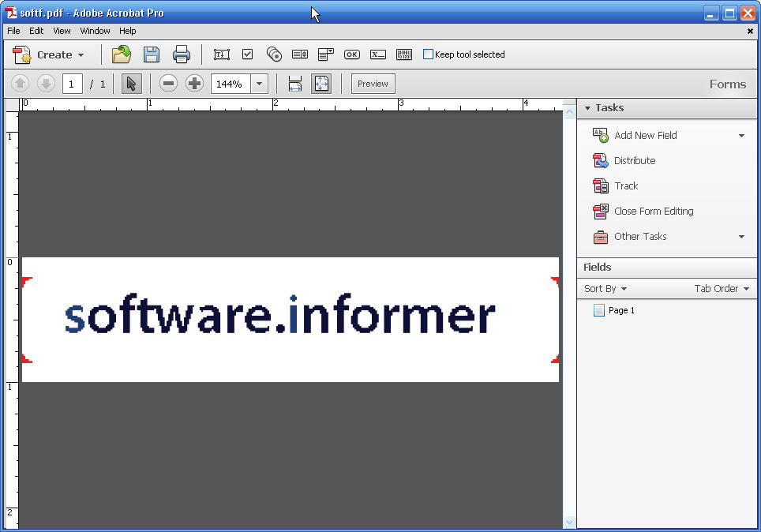Select the Radio Button field tool

coord(274,54)
